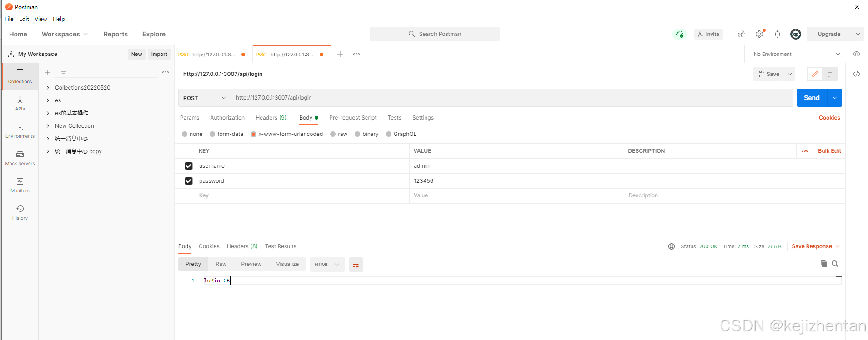
Task: Click the Search Postman box
Action: (435, 34)
